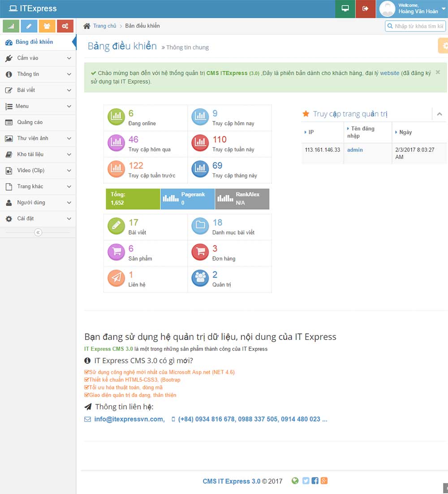Collapse the sidebar with double-arrow button
Viewport: 448px width, 494px height.
38,232
